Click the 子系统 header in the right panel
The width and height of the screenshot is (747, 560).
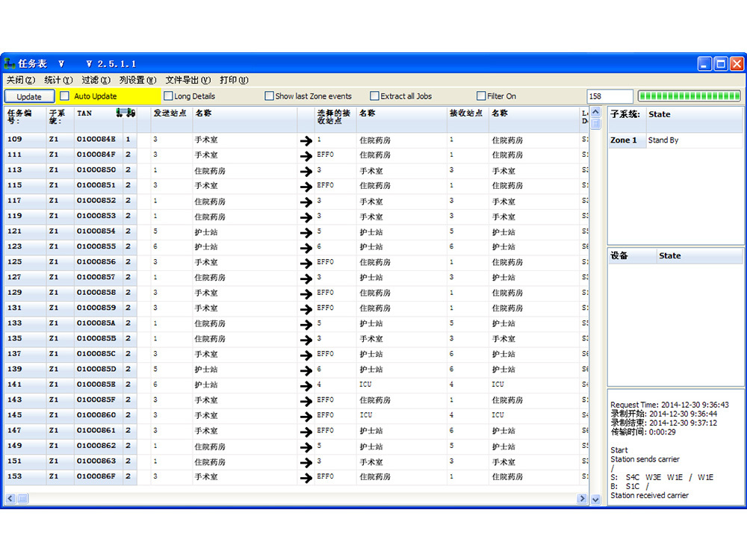pos(627,119)
